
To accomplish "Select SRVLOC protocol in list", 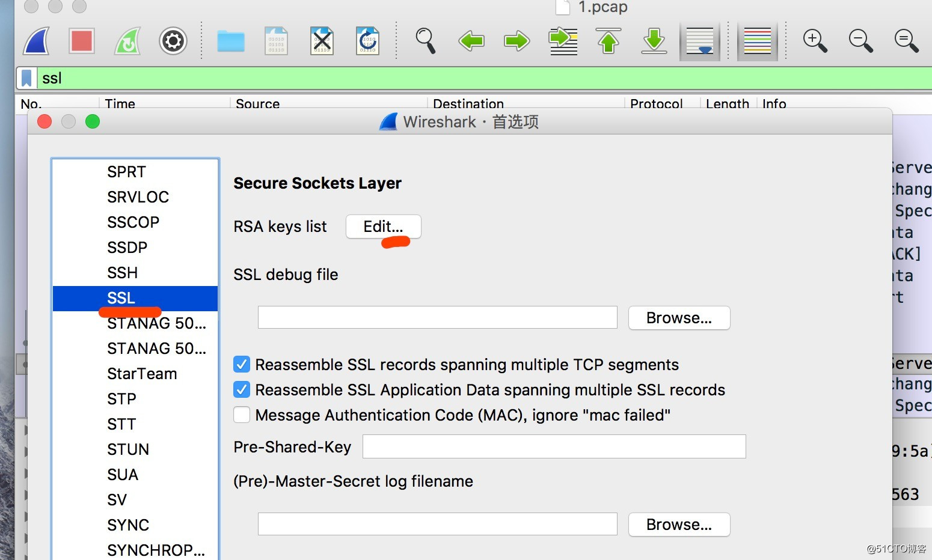I will coord(135,197).
